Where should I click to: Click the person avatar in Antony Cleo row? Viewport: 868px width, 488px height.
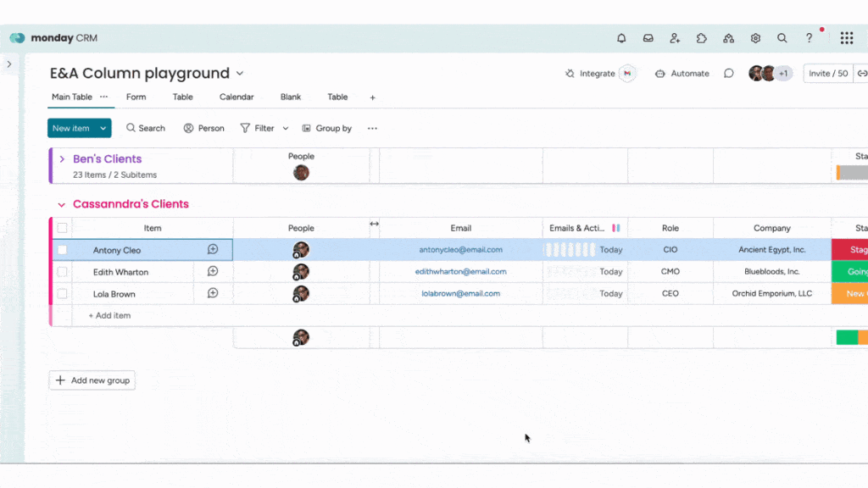coord(301,250)
